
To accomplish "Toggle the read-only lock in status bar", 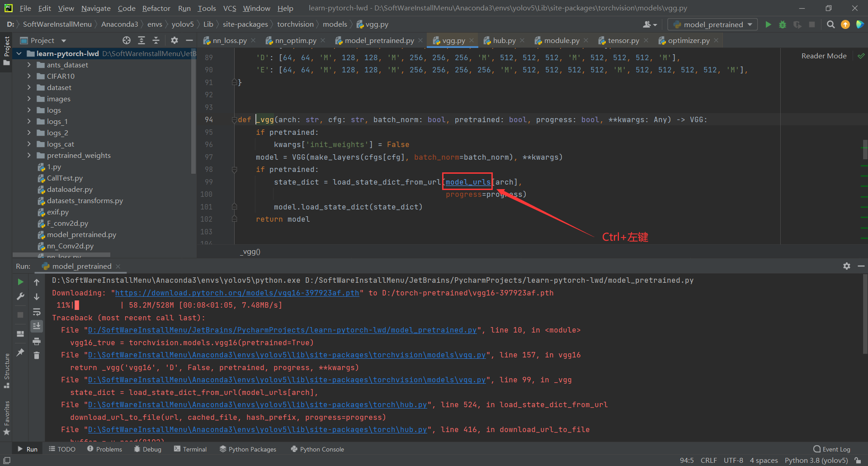I will (858, 460).
